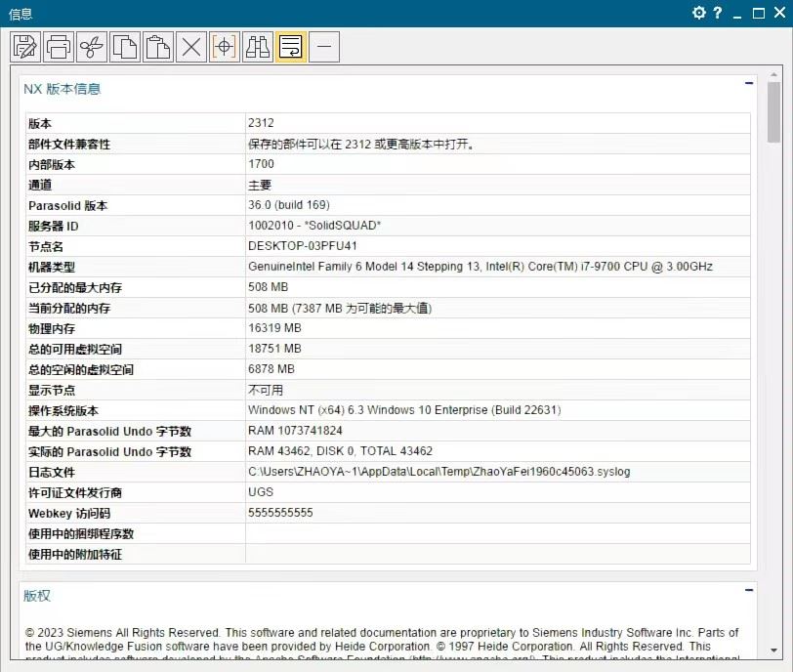The width and height of the screenshot is (793, 672).
Task: Collapse the NX 版本信息 section
Action: (x=749, y=83)
